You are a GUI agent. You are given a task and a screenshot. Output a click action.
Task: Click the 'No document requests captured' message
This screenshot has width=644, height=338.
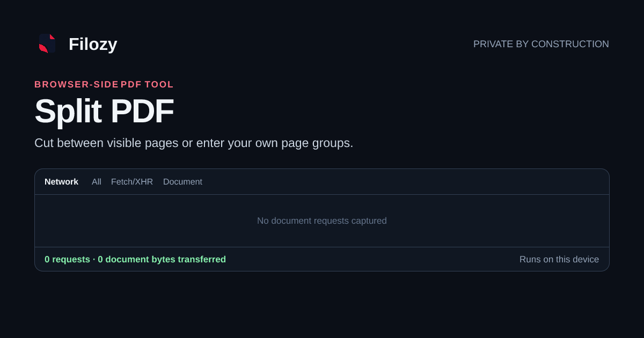point(322,221)
